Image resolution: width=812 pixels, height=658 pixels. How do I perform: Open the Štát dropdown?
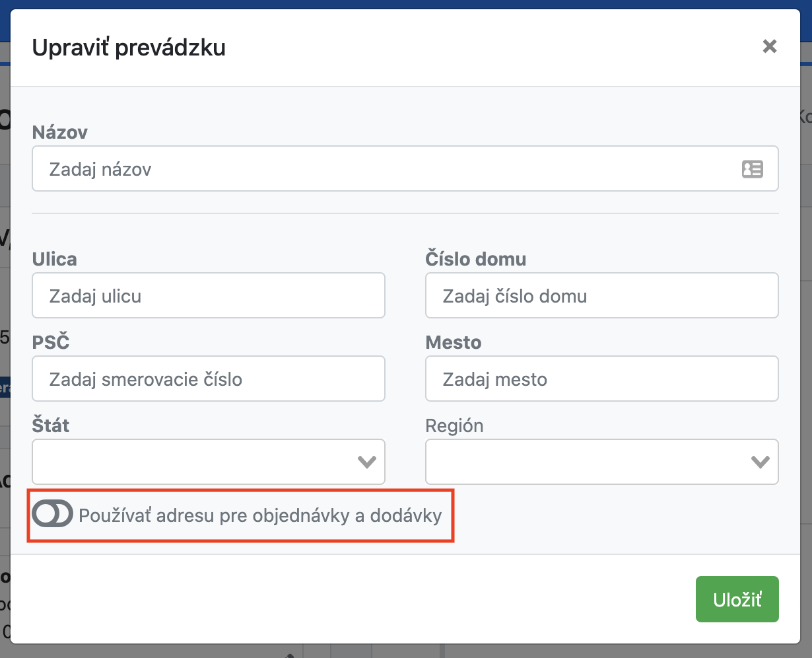tap(208, 462)
